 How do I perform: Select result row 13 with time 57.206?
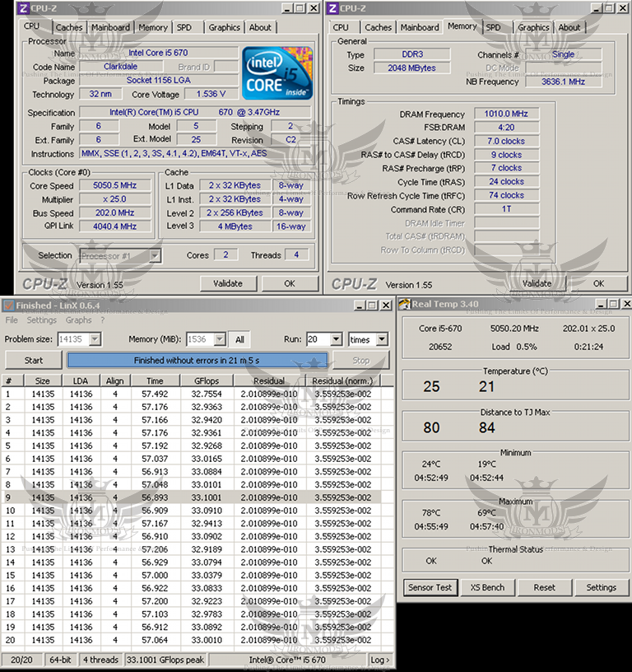[x=191, y=549]
